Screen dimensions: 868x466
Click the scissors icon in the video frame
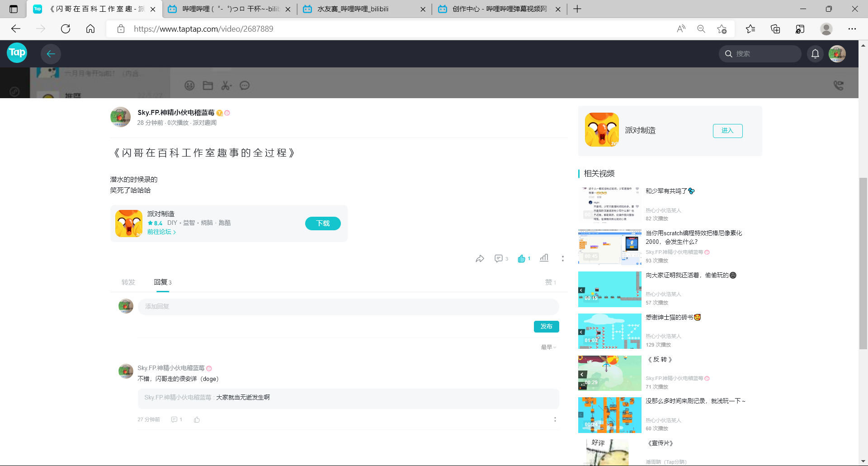[226, 86]
